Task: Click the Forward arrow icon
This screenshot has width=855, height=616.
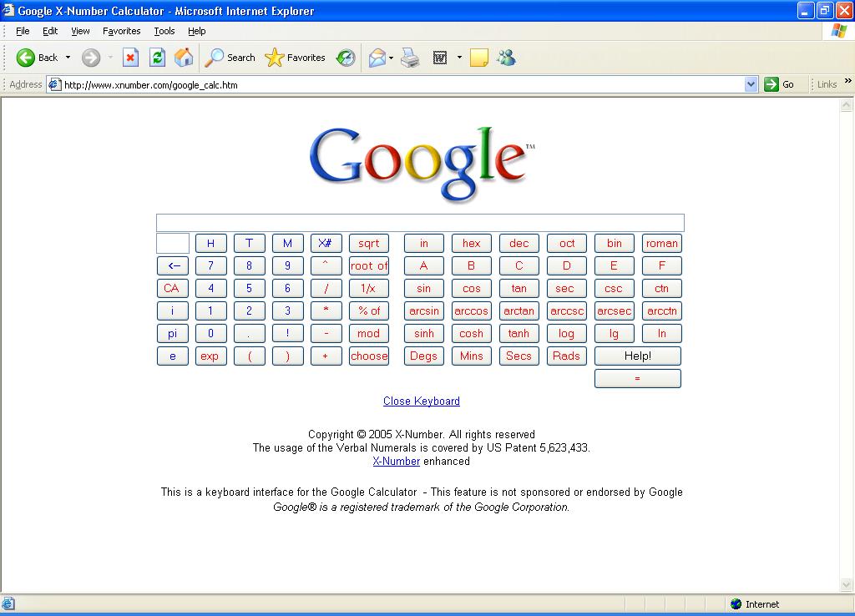Action: click(x=91, y=58)
